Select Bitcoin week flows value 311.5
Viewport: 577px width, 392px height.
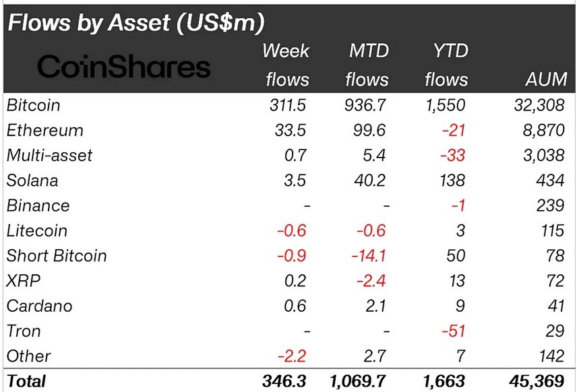287,105
